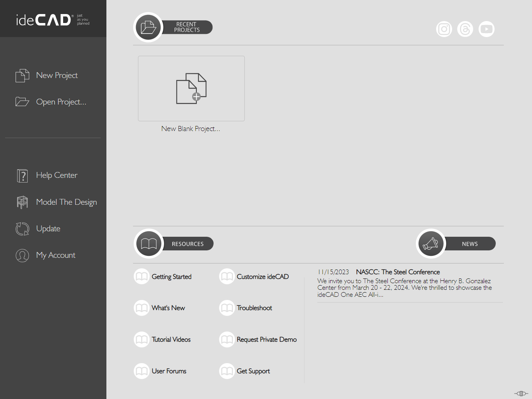Select Open Project... in the sidebar

61,102
